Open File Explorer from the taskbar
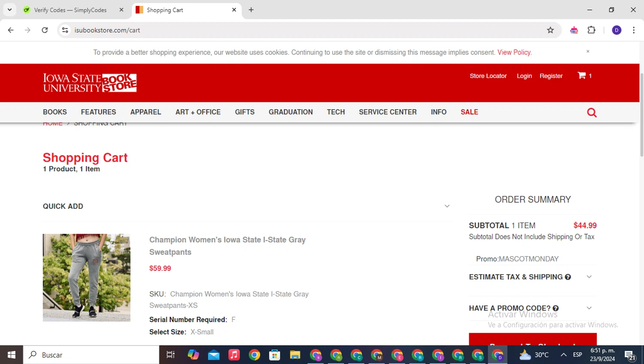This screenshot has width=644, height=364. click(295, 355)
